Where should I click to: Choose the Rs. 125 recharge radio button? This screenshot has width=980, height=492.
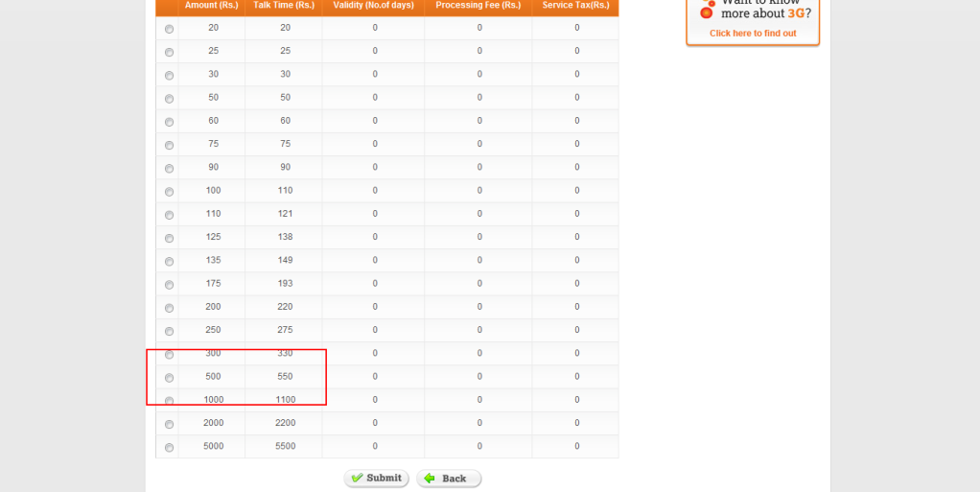click(170, 238)
